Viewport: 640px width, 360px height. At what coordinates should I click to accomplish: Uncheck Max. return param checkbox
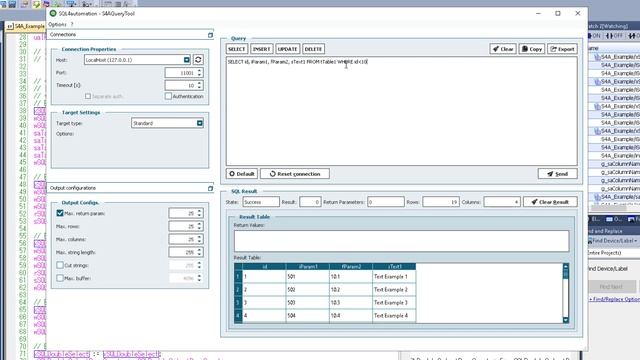coord(60,213)
